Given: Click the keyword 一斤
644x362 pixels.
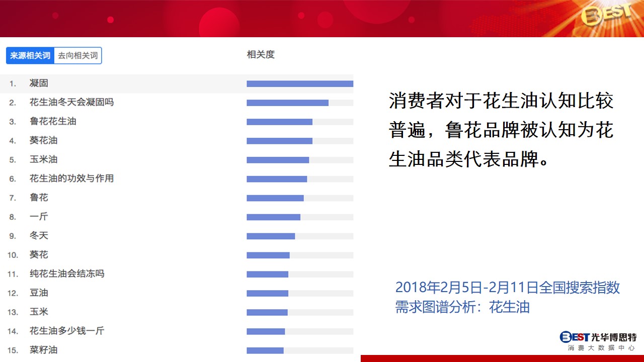Looking at the screenshot, I should tap(39, 217).
